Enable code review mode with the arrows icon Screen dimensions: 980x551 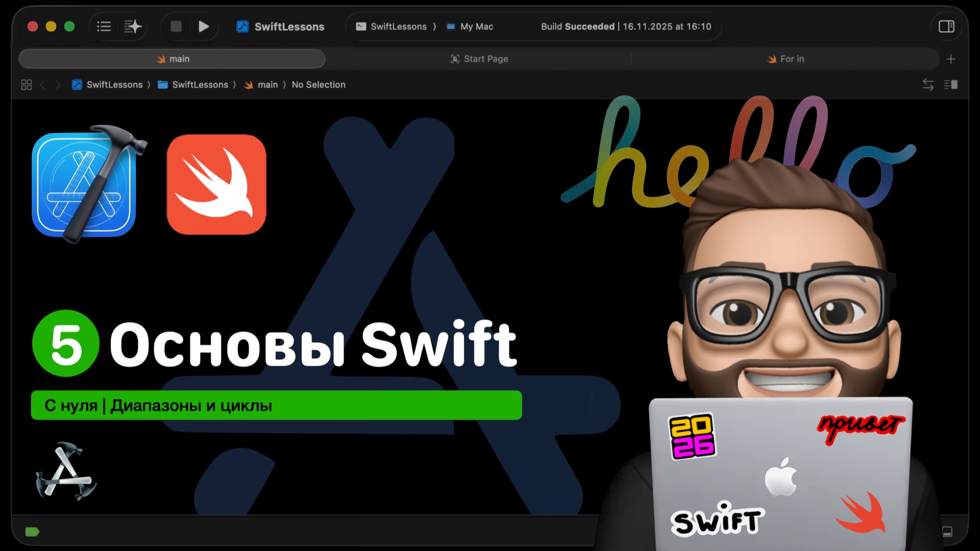[927, 84]
